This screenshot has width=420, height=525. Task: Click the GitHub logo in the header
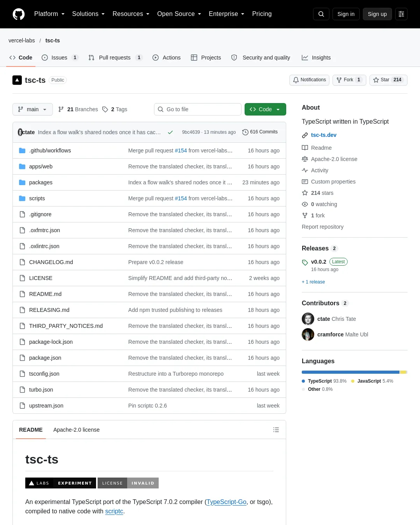coord(19,14)
